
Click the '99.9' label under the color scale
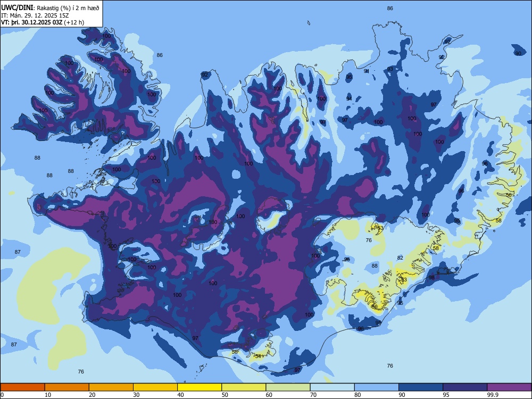492,395
